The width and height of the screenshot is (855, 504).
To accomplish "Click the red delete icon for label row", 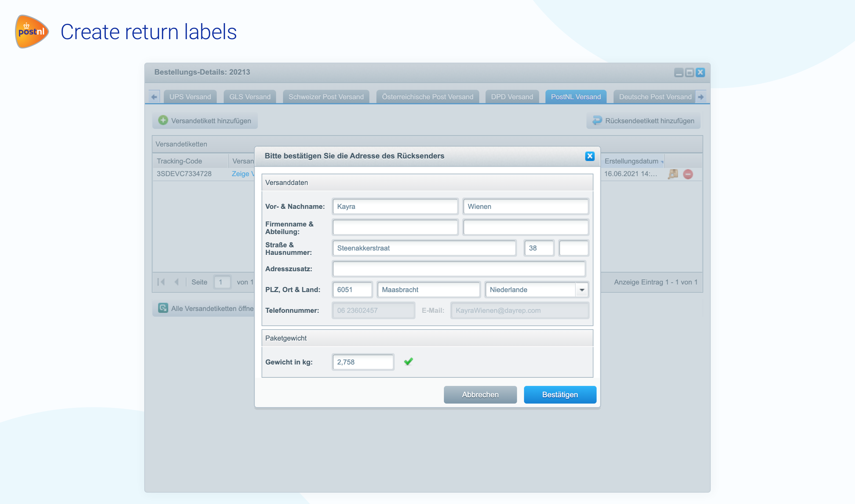I will [688, 174].
